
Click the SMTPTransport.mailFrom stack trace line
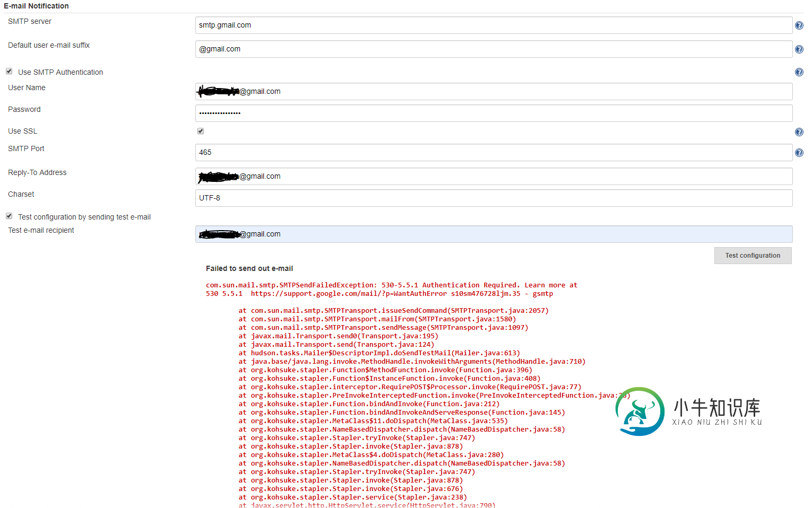tap(377, 319)
